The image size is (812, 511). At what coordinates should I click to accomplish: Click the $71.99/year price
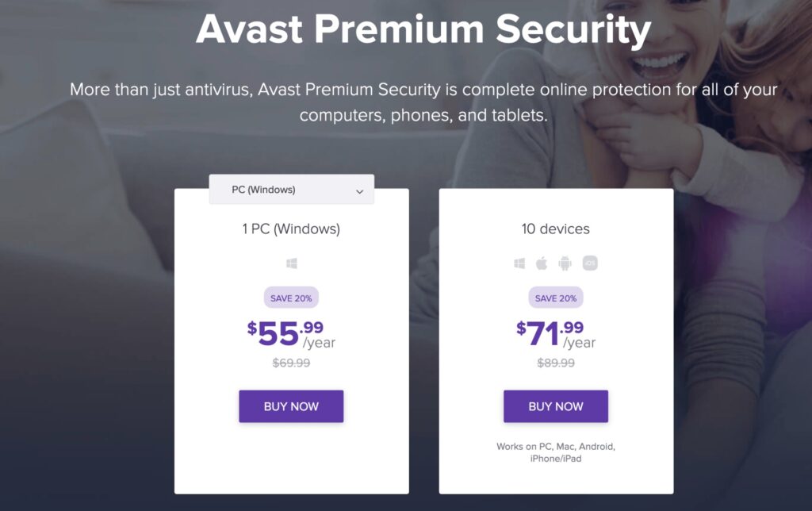(556, 334)
